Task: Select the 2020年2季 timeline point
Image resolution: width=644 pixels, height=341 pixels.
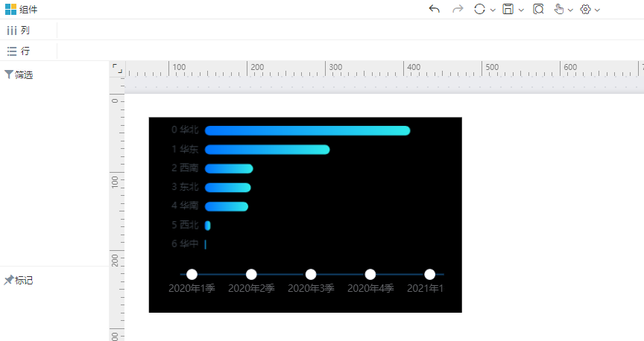Action: click(x=251, y=274)
